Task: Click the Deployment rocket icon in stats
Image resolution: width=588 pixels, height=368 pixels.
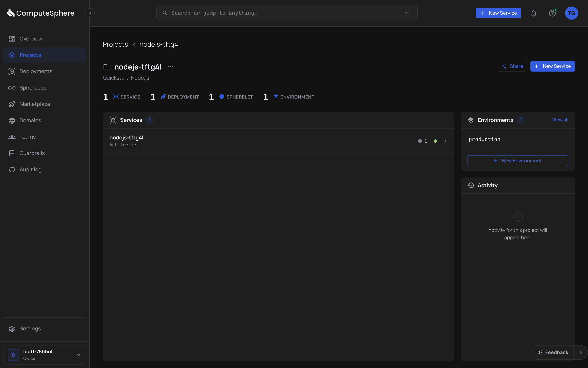Action: point(163,97)
